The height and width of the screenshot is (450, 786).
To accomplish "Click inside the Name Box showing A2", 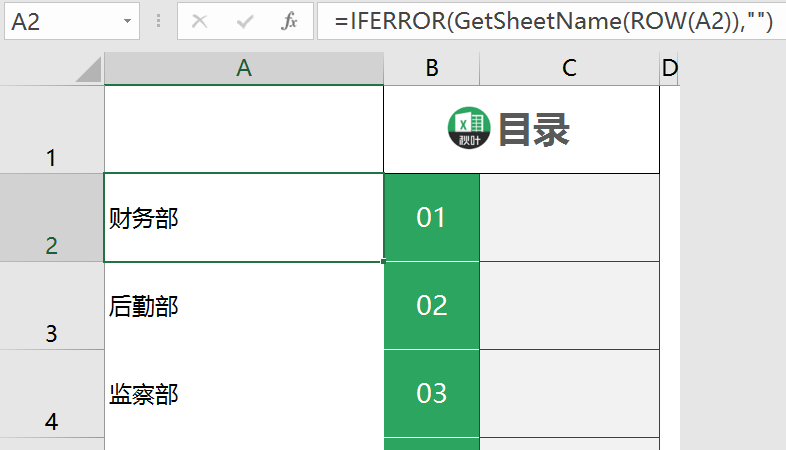I will pos(63,21).
